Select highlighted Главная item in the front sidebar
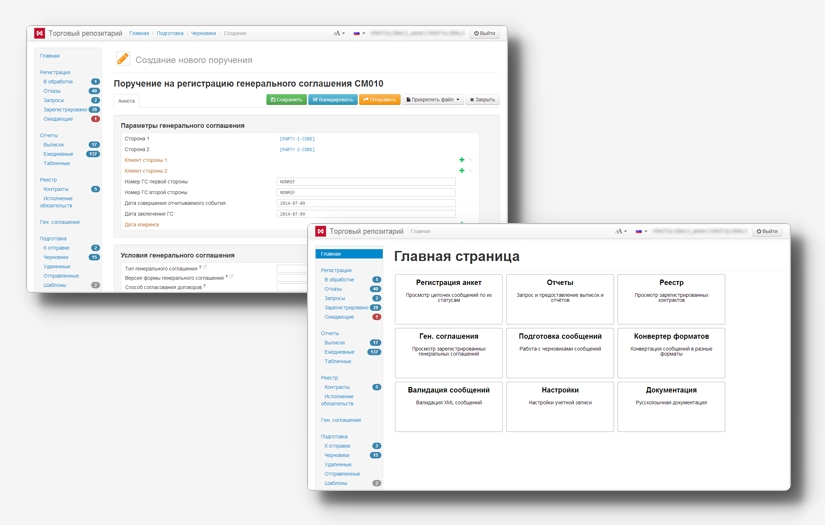 click(349, 254)
